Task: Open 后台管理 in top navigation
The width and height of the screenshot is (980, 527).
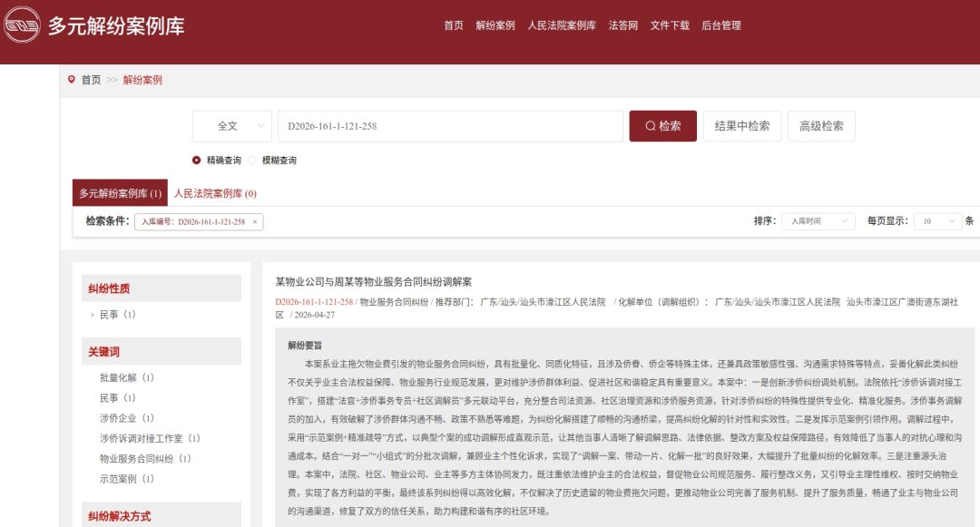Action: tap(721, 25)
